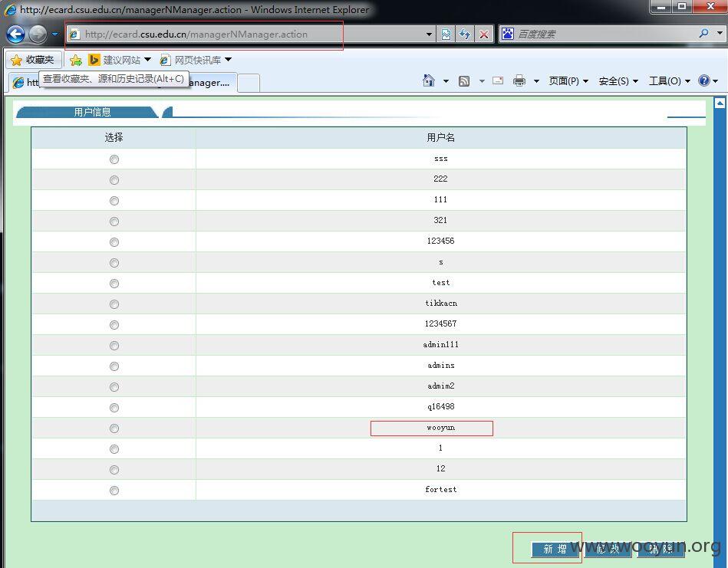Select the radio button for user test

coord(114,284)
